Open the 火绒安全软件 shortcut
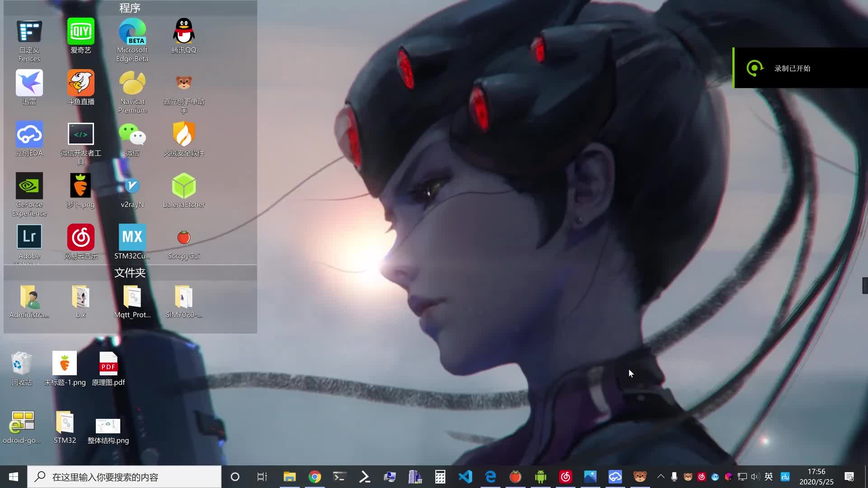This screenshot has width=868, height=488. click(184, 139)
